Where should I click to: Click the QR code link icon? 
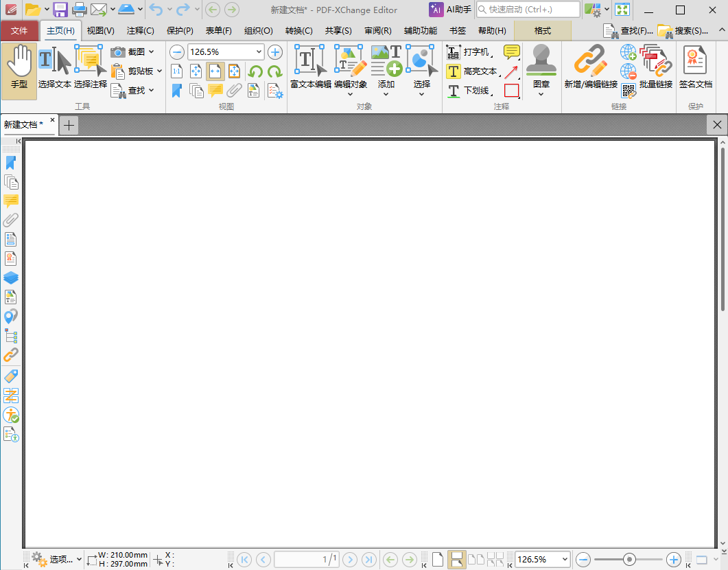pos(628,91)
